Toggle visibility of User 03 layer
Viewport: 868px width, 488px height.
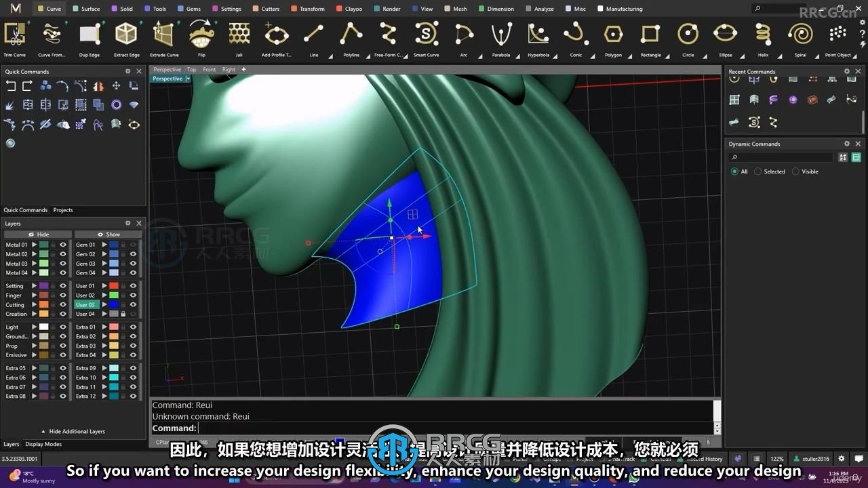(x=133, y=304)
